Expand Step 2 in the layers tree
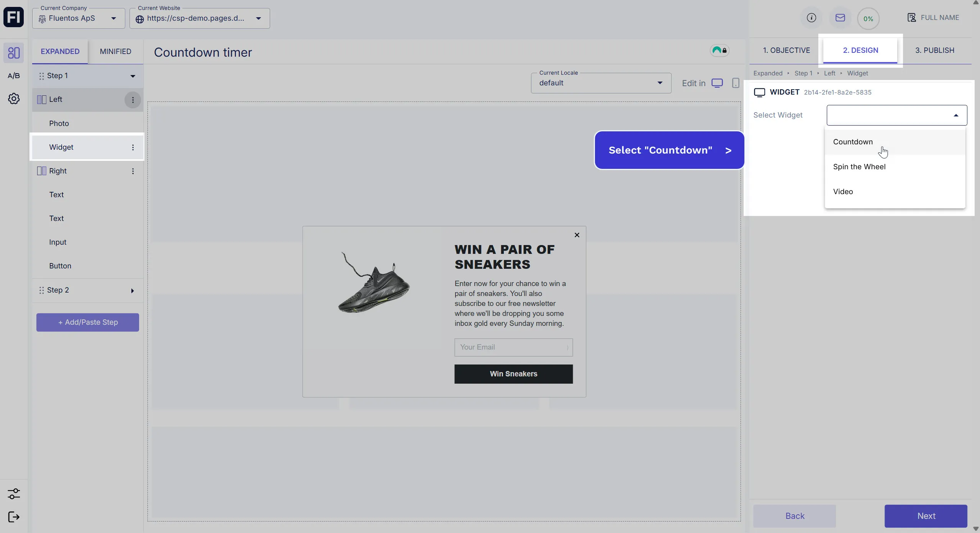The width and height of the screenshot is (980, 533). [132, 290]
